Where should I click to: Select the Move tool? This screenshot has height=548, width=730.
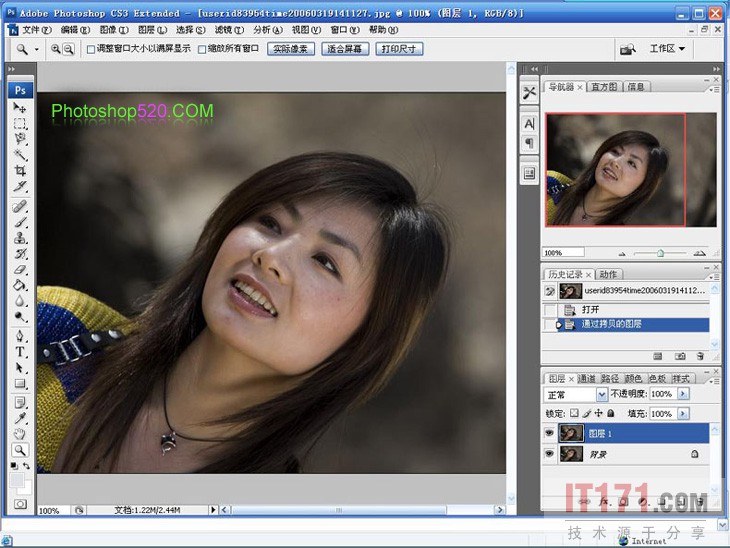[20, 107]
